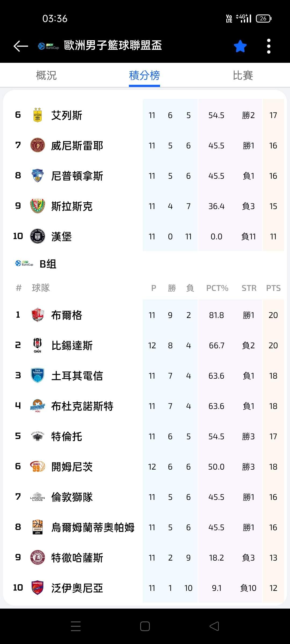Tap the 布爾格 team logo
Image resolution: width=290 pixels, height=644 pixels.
[38, 315]
